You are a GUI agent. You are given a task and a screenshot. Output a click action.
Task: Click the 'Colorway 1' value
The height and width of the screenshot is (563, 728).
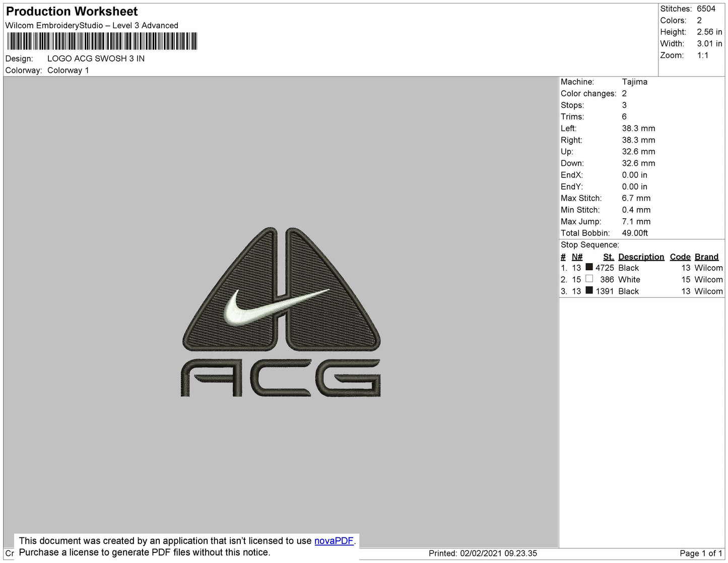(x=68, y=70)
